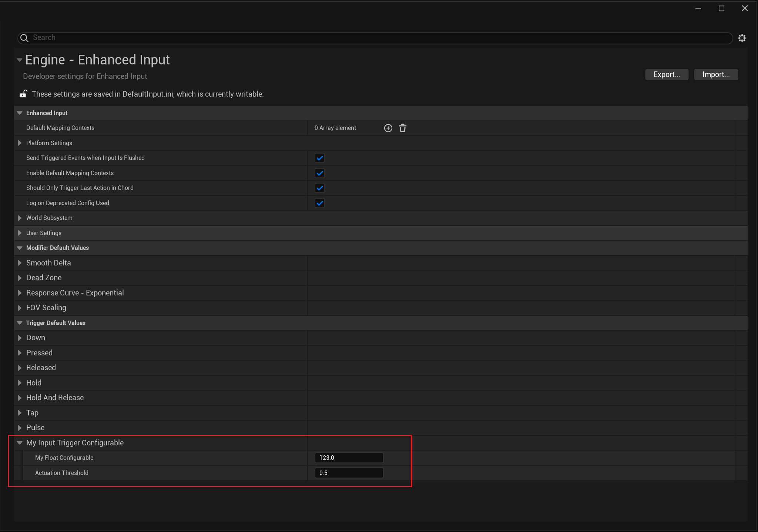758x532 pixels.
Task: Maximize the settings window
Action: pos(721,8)
